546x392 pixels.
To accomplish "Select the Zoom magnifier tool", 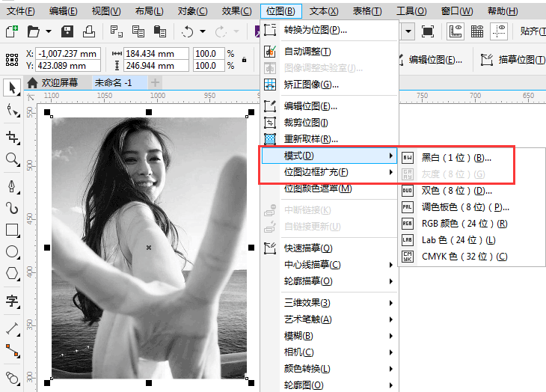I will (x=13, y=160).
